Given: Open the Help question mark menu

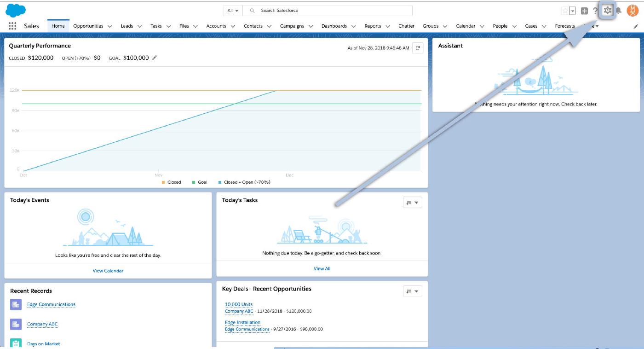Looking at the screenshot, I should [595, 11].
